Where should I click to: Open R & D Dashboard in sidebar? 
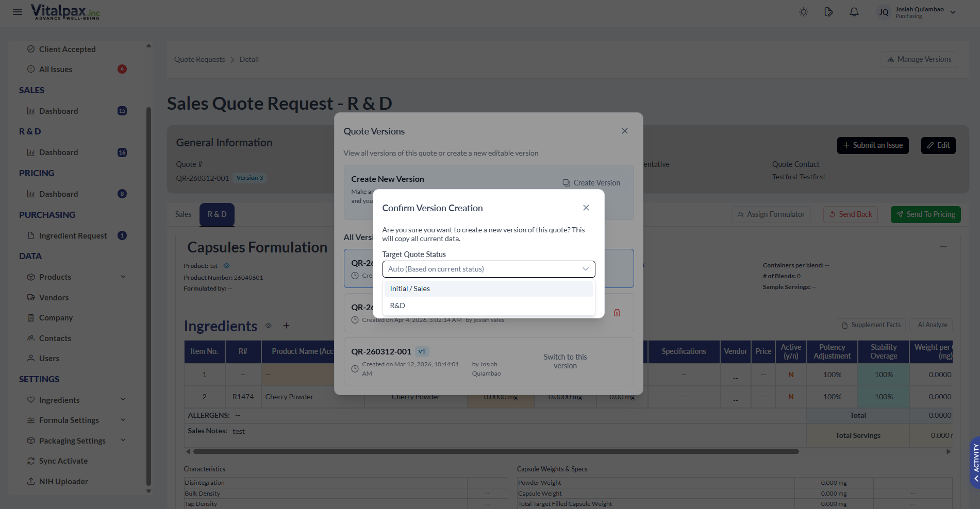coord(58,152)
